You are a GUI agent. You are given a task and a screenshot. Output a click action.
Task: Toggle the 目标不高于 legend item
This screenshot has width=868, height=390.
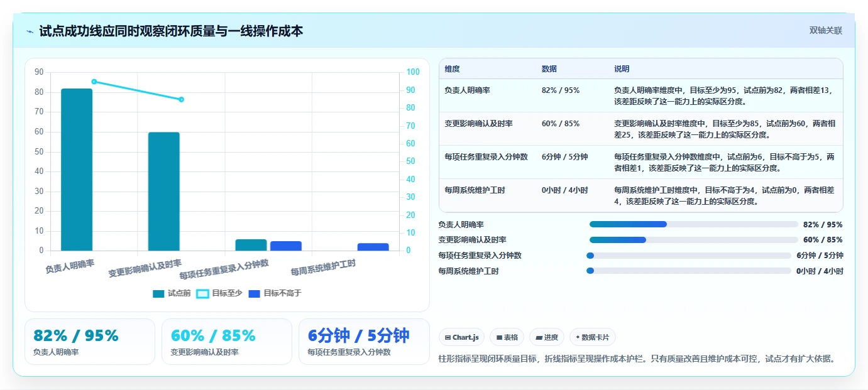pos(275,293)
